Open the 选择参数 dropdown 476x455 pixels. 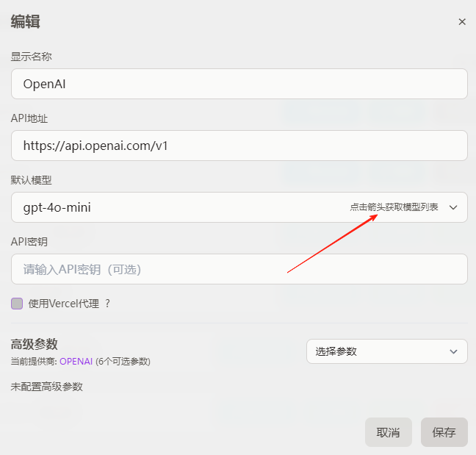click(386, 351)
